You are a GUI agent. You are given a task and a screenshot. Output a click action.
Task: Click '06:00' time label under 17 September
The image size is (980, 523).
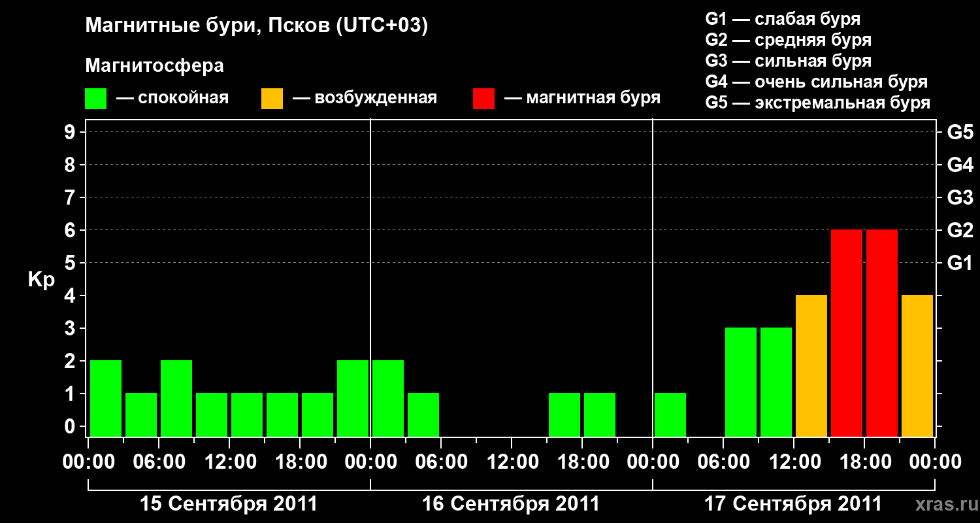click(723, 462)
